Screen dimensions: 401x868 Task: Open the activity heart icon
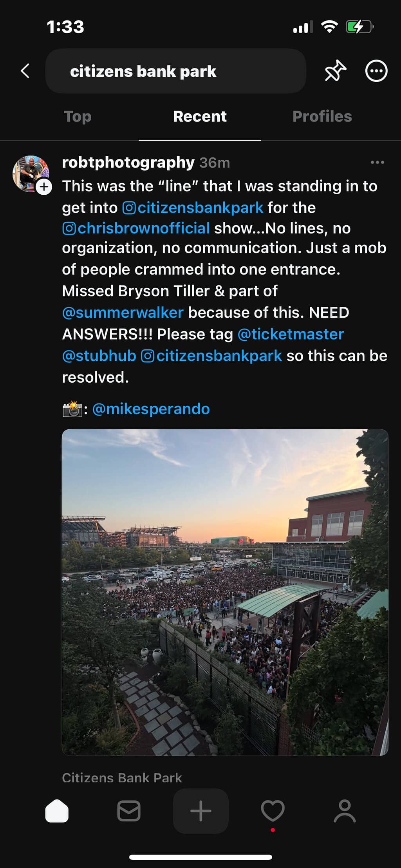coord(273,810)
